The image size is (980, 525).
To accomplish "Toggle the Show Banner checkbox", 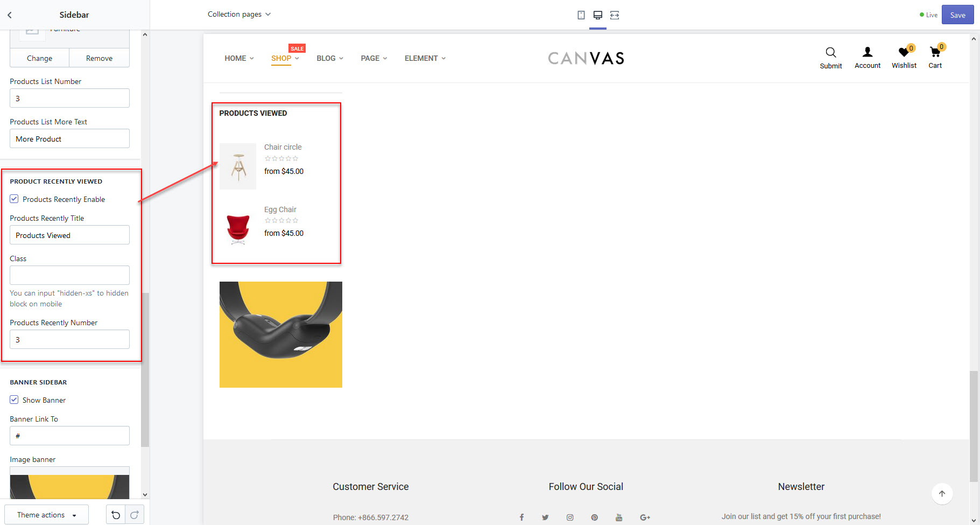I will tap(14, 400).
